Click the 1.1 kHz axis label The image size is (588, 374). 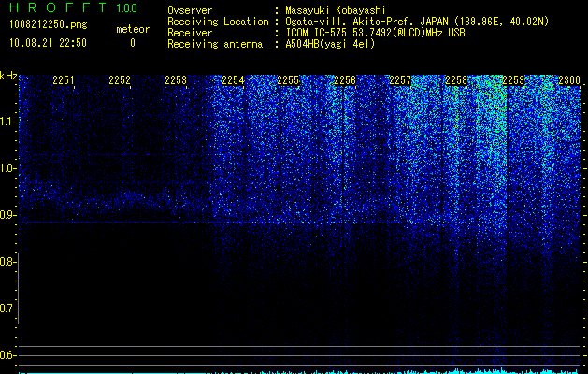point(7,122)
